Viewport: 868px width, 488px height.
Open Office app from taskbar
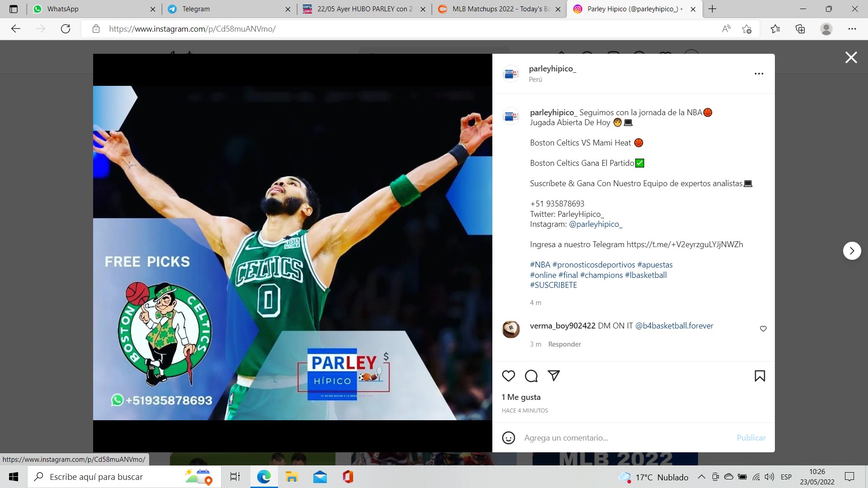(348, 477)
